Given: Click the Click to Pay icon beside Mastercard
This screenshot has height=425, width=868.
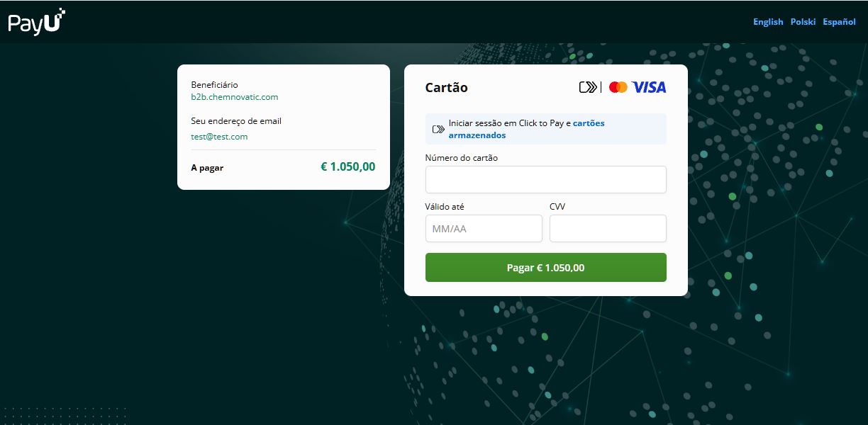Looking at the screenshot, I should 588,87.
